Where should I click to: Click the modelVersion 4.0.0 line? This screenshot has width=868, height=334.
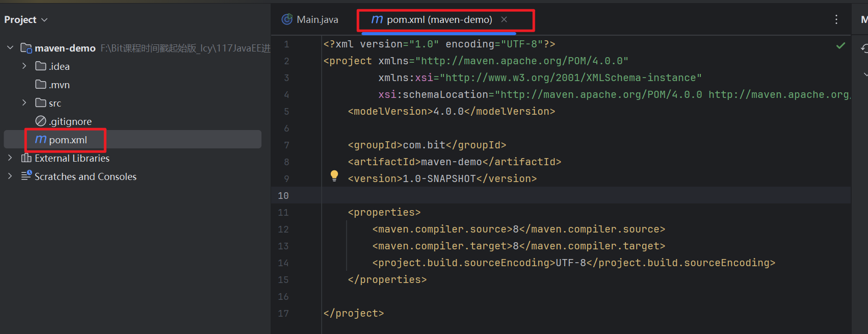click(x=452, y=111)
